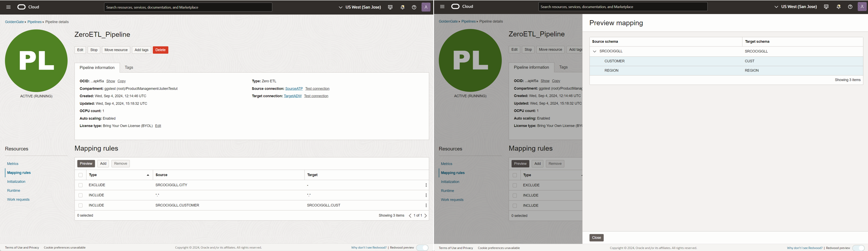The image size is (868, 251).
Task: Switch to Tags tab in right window
Action: (563, 67)
